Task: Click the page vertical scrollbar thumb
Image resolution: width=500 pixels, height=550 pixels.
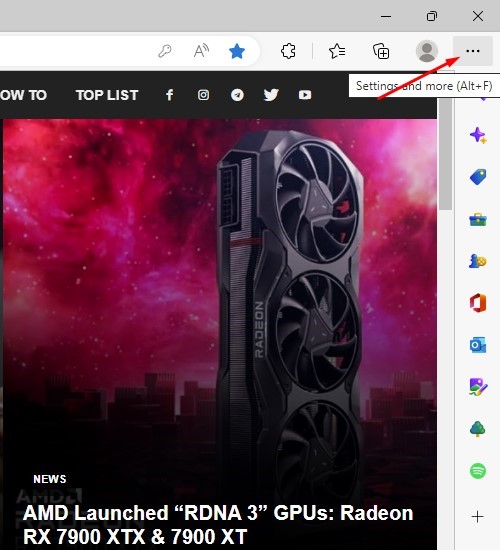Action: click(446, 154)
